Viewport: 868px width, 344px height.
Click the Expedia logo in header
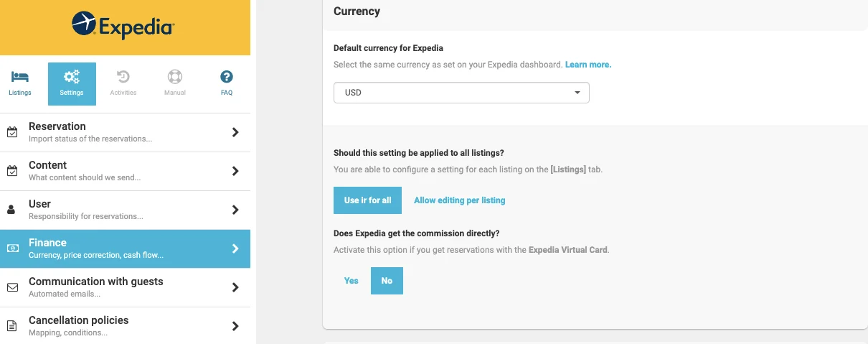pos(123,27)
